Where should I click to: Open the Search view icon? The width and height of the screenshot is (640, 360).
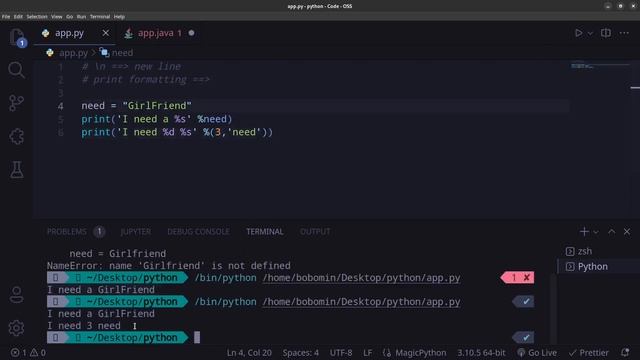16,70
